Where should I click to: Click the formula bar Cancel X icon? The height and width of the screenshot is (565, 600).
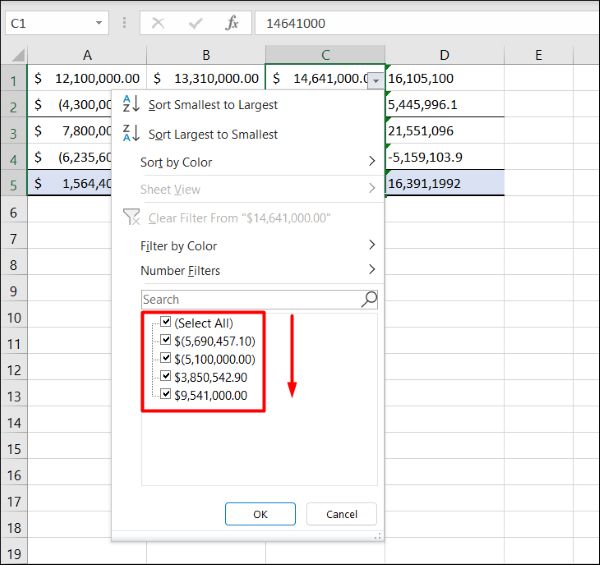[158, 23]
